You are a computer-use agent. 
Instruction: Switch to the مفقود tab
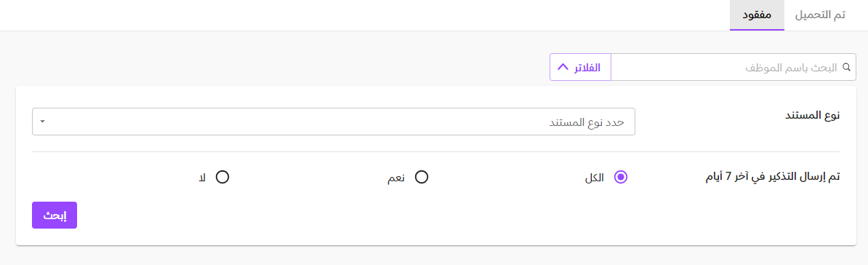tap(758, 15)
